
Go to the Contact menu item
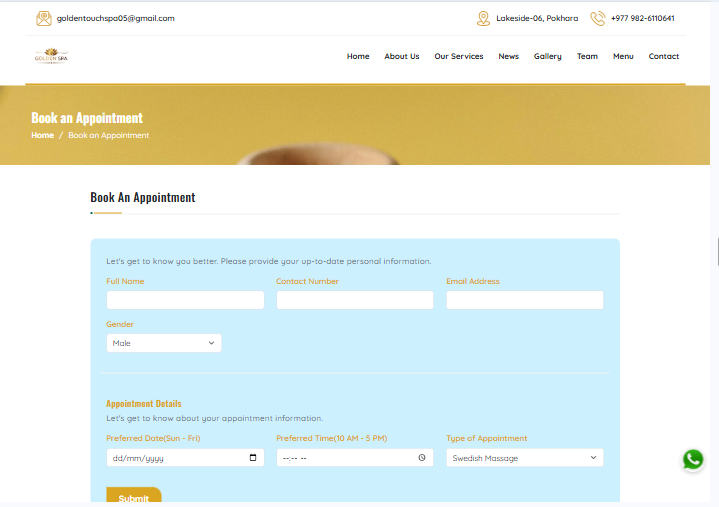pyautogui.click(x=664, y=56)
